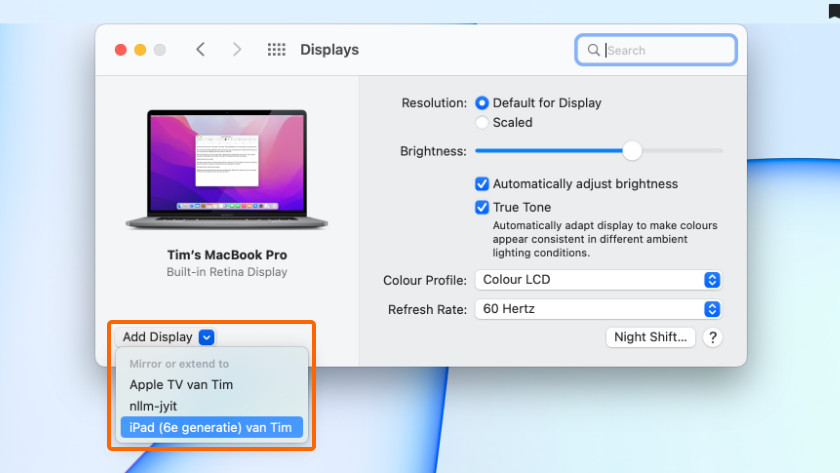The height and width of the screenshot is (473, 840).
Task: Select the Scaled resolution option
Action: pyautogui.click(x=483, y=122)
